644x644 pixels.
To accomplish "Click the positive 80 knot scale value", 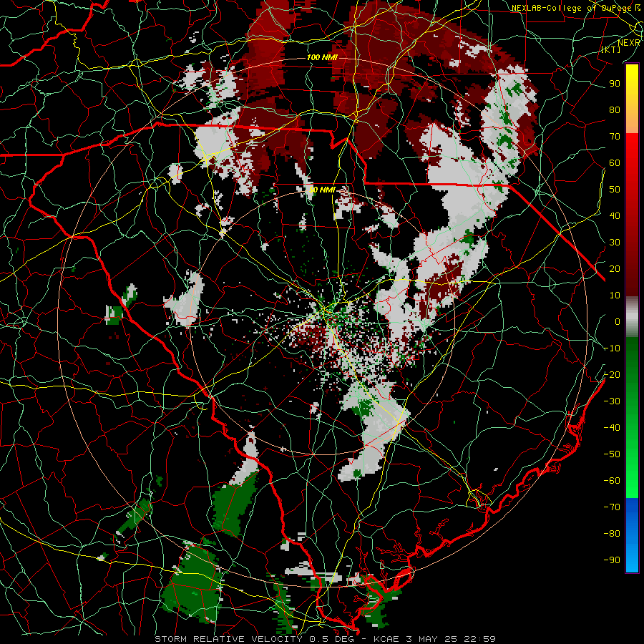I will (615, 109).
